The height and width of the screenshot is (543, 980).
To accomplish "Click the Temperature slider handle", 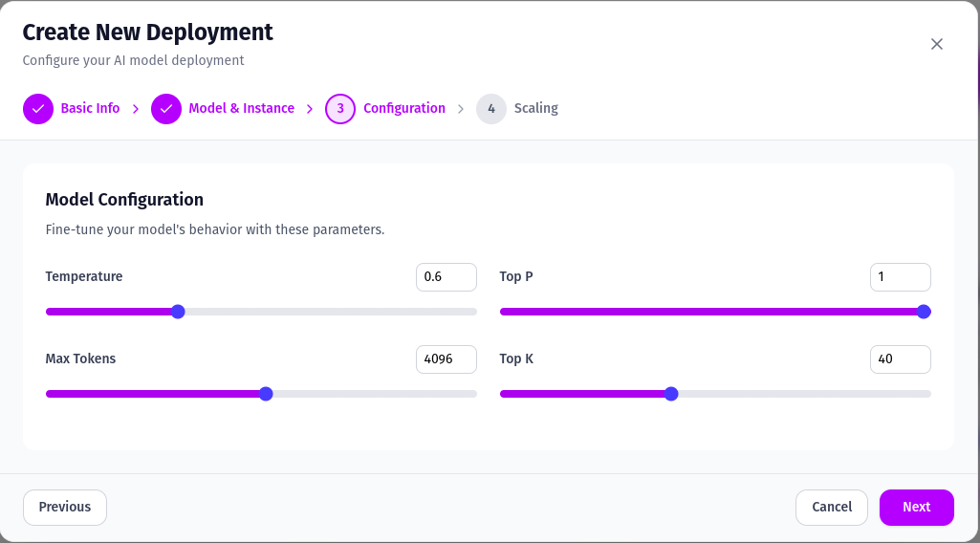I will point(178,312).
